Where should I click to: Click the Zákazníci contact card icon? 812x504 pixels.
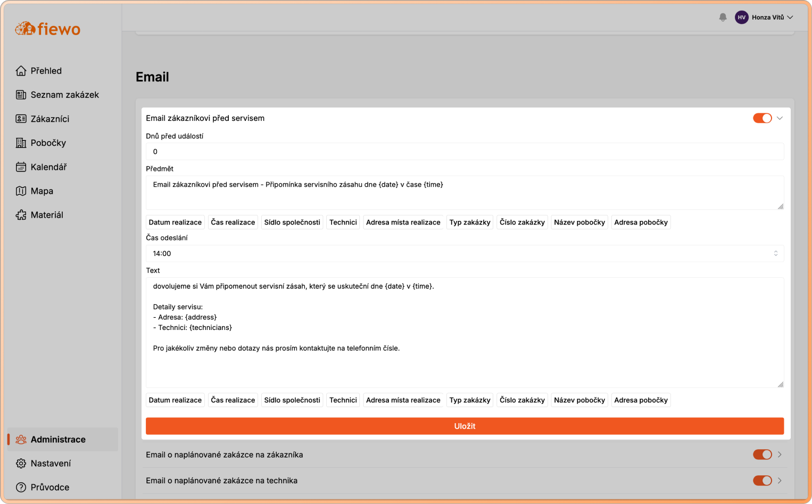tap(21, 119)
